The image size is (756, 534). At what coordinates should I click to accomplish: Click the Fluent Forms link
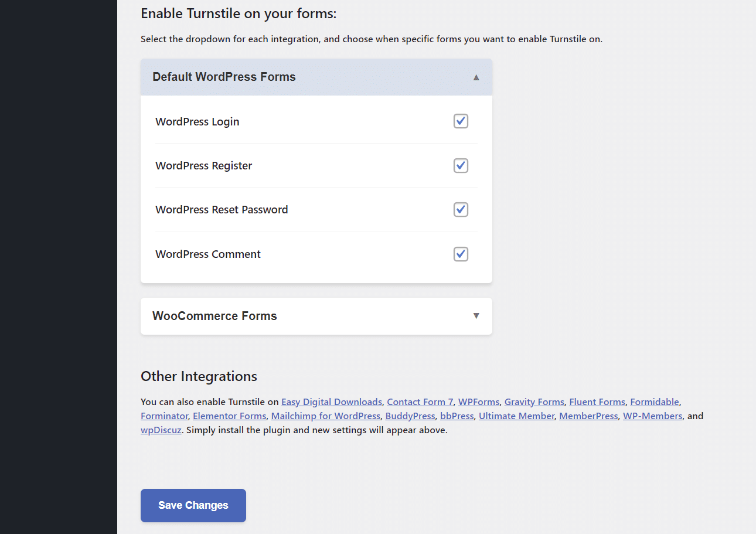(x=597, y=402)
